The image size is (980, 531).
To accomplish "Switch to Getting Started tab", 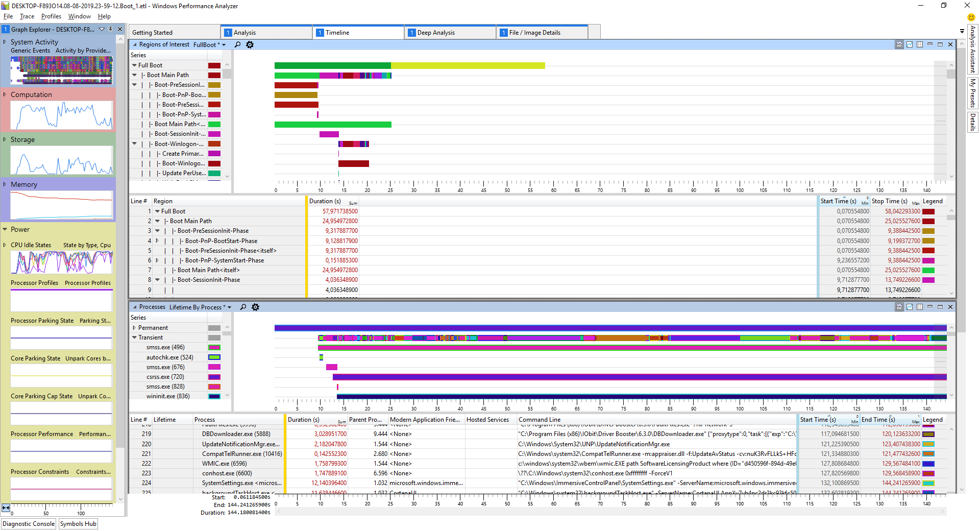I will [174, 32].
